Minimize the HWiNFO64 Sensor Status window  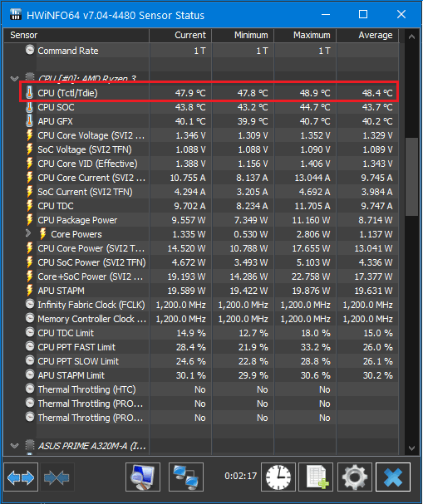pos(326,14)
